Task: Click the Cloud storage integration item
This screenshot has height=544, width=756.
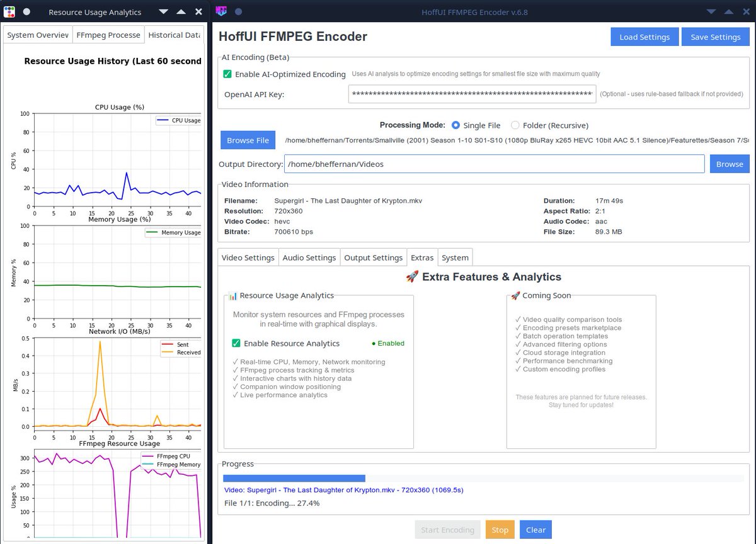Action: click(560, 353)
